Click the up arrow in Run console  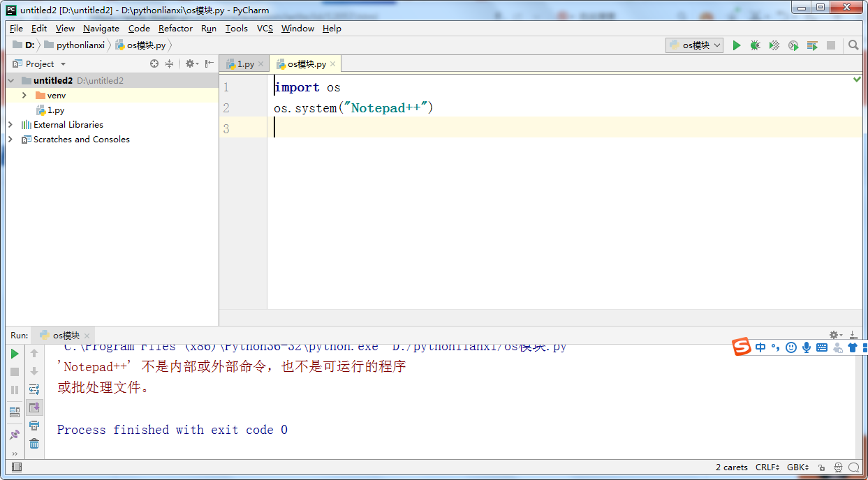tap(34, 354)
